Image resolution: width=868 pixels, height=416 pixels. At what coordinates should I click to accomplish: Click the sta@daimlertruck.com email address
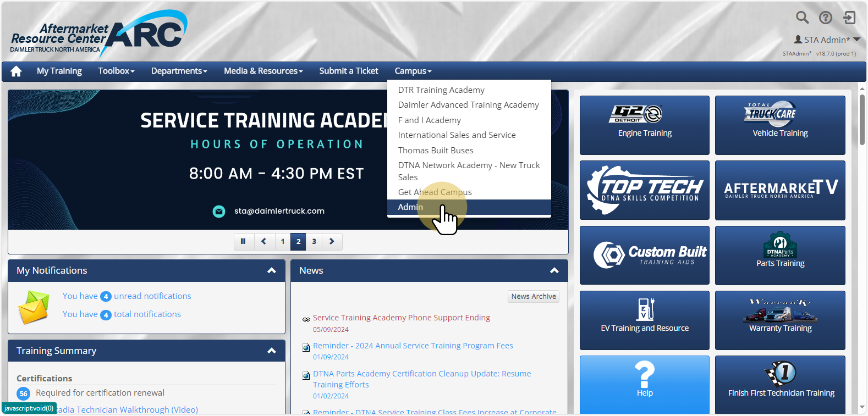(x=279, y=211)
